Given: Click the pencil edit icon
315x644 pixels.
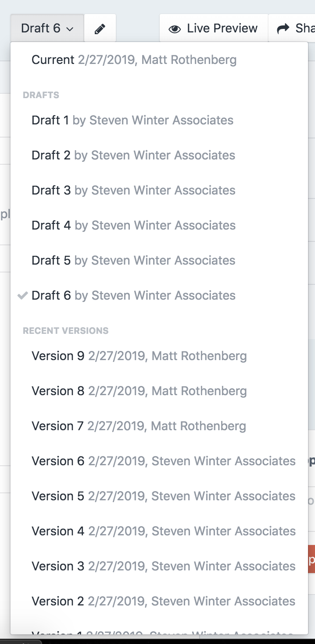Looking at the screenshot, I should click(100, 28).
